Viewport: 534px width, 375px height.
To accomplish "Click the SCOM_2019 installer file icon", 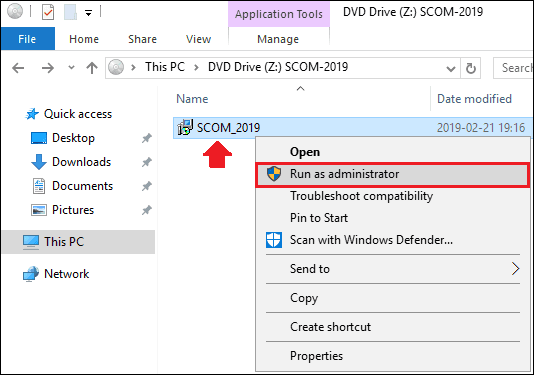I will [185, 128].
